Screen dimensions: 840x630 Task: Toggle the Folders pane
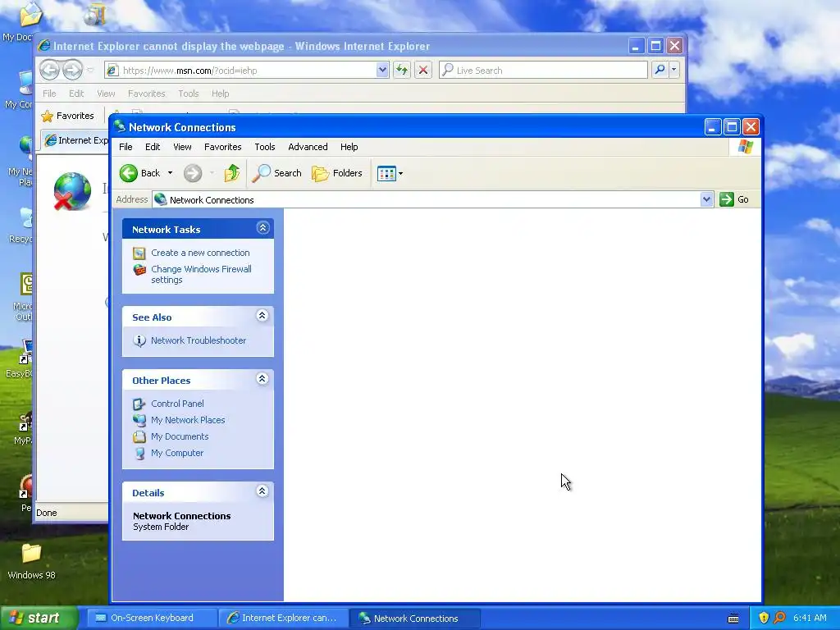point(337,173)
